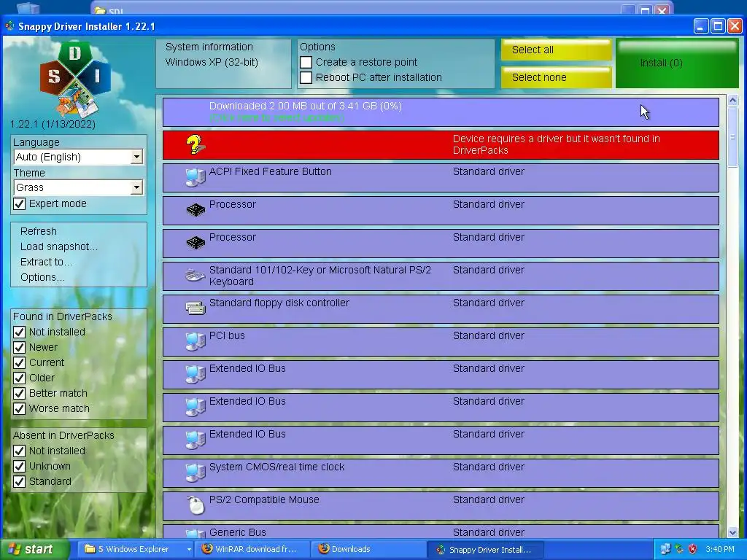
Task: Click the PCI bus device icon
Action: [x=196, y=341]
